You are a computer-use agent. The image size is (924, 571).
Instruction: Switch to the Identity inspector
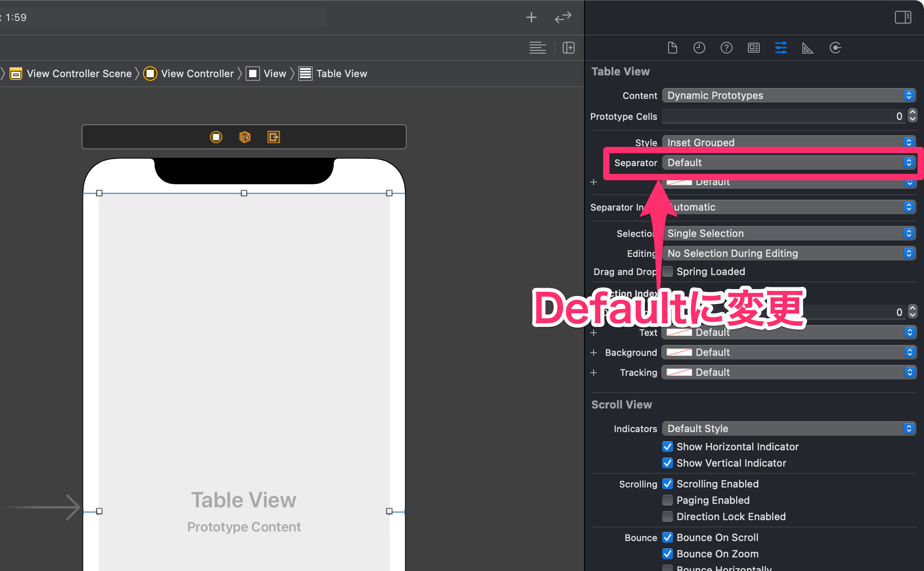point(754,48)
